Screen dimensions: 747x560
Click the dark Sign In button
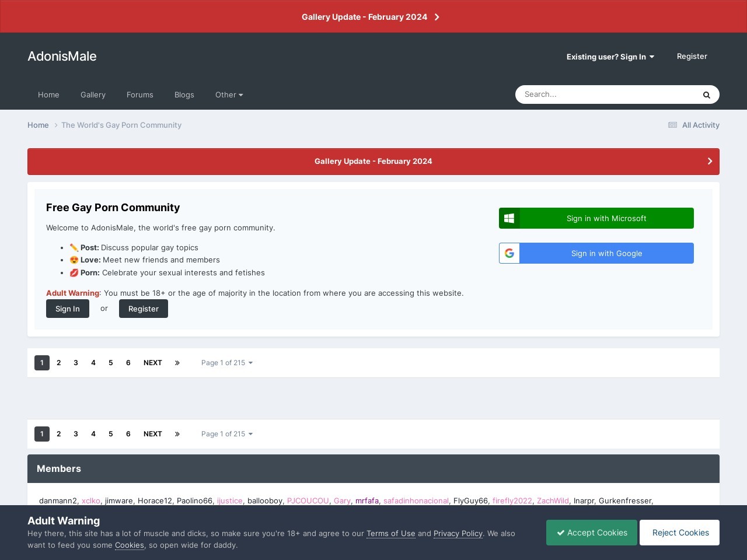68,309
